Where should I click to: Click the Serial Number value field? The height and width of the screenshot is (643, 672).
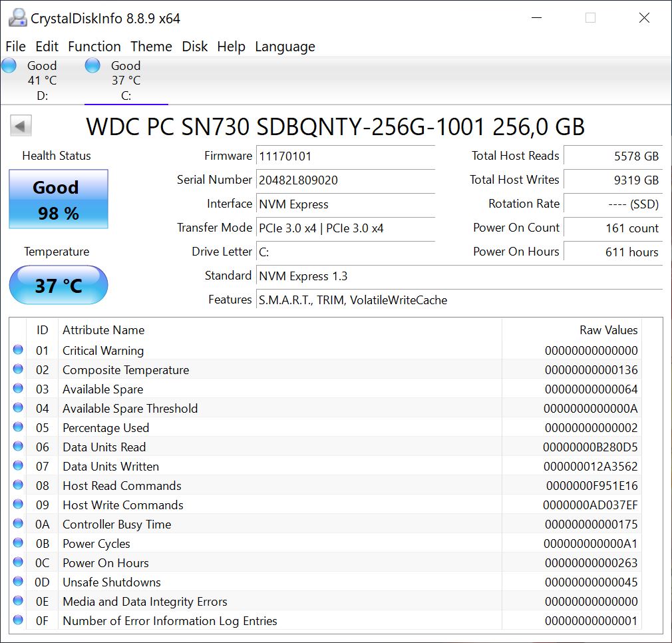pyautogui.click(x=345, y=180)
